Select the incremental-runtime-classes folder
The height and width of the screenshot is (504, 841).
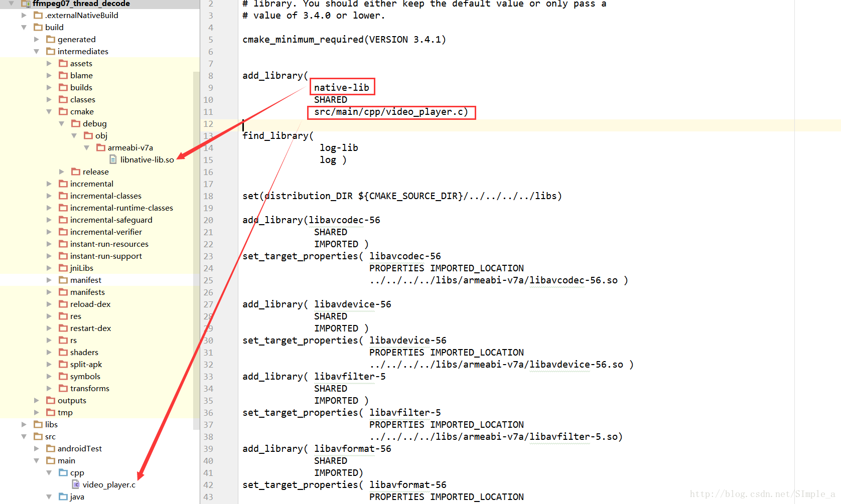(121, 208)
